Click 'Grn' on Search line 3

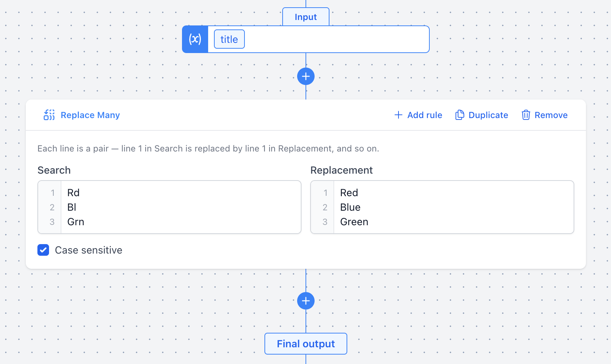pyautogui.click(x=76, y=222)
